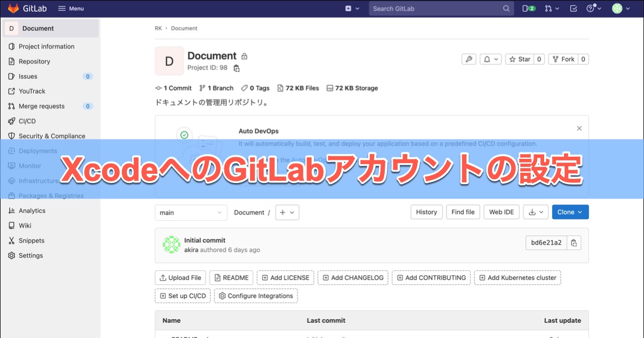This screenshot has width=644, height=338.
Task: Copy commit SHA with clipboard icon
Action: 574,243
